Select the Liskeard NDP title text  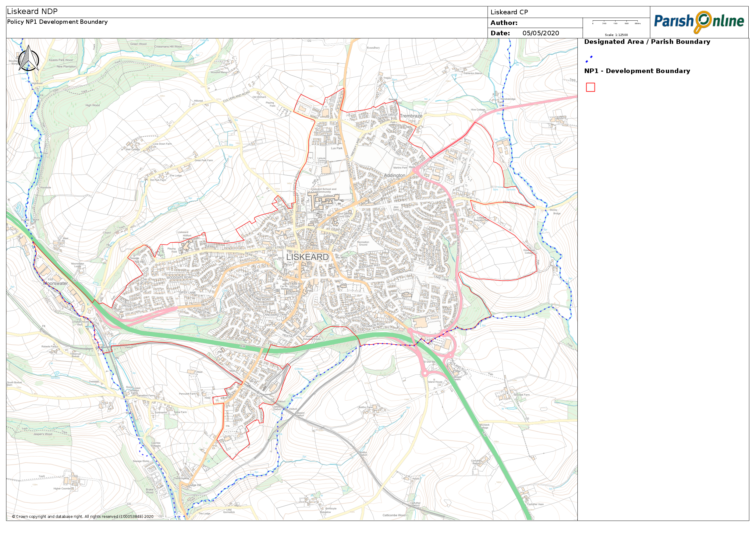pyautogui.click(x=32, y=12)
